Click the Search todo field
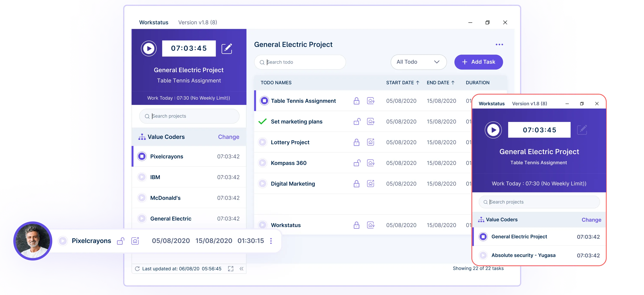This screenshot has width=644, height=295. tap(300, 62)
